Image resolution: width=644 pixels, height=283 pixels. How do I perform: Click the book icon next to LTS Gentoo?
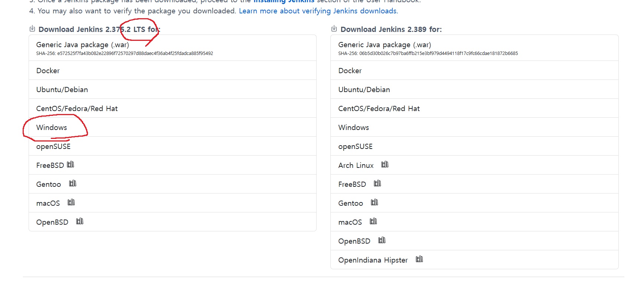click(x=73, y=183)
